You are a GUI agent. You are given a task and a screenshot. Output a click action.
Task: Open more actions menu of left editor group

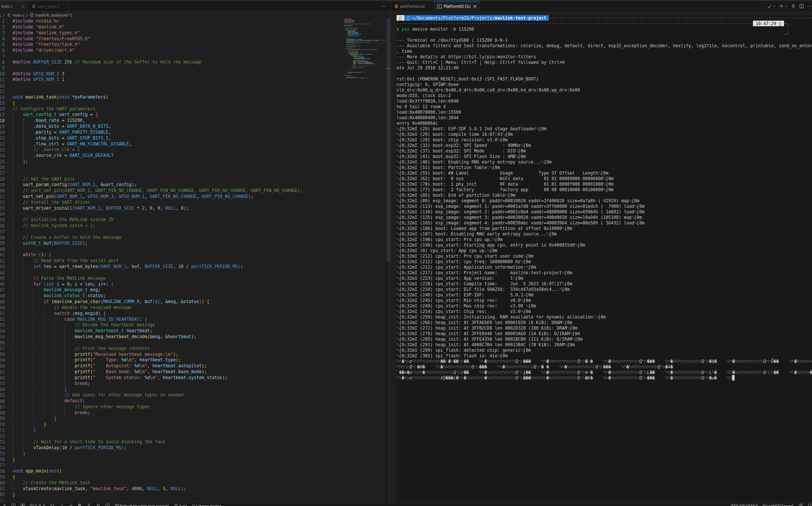pyautogui.click(x=383, y=6)
